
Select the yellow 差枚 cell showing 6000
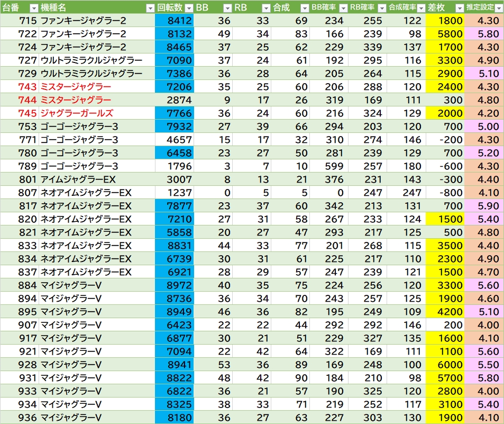(x=445, y=365)
